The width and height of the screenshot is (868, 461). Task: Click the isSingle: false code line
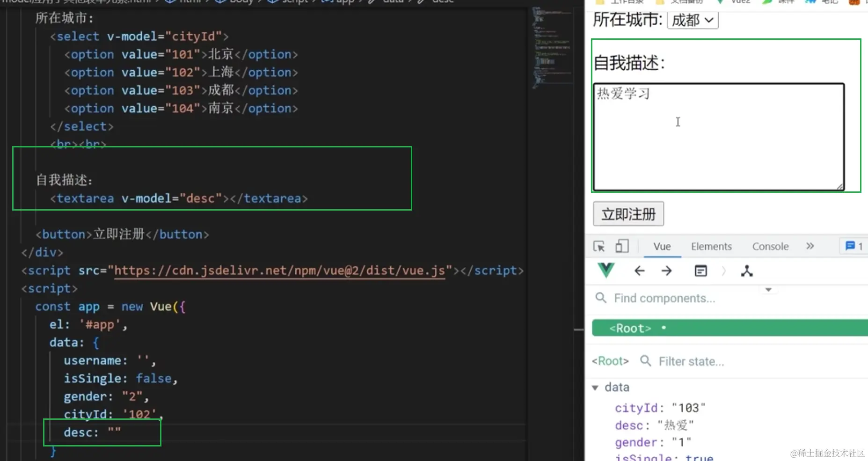(121, 378)
